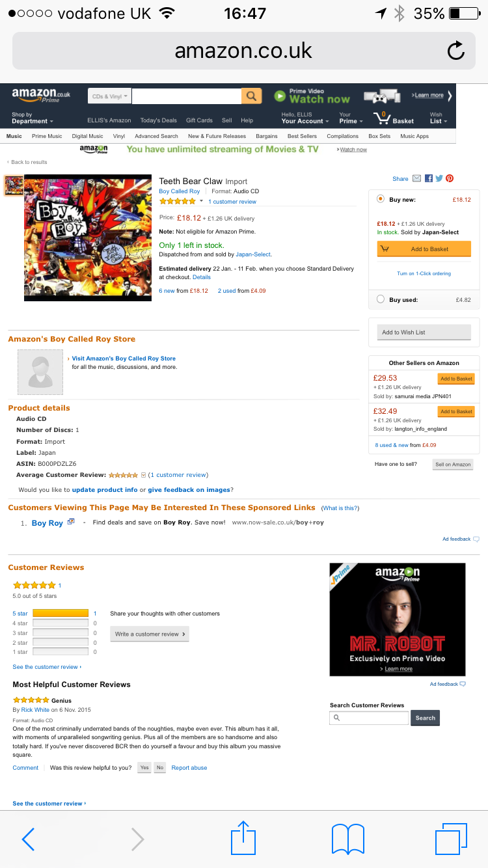Open Safari bookmarks book icon
The image size is (488, 868).
(348, 839)
